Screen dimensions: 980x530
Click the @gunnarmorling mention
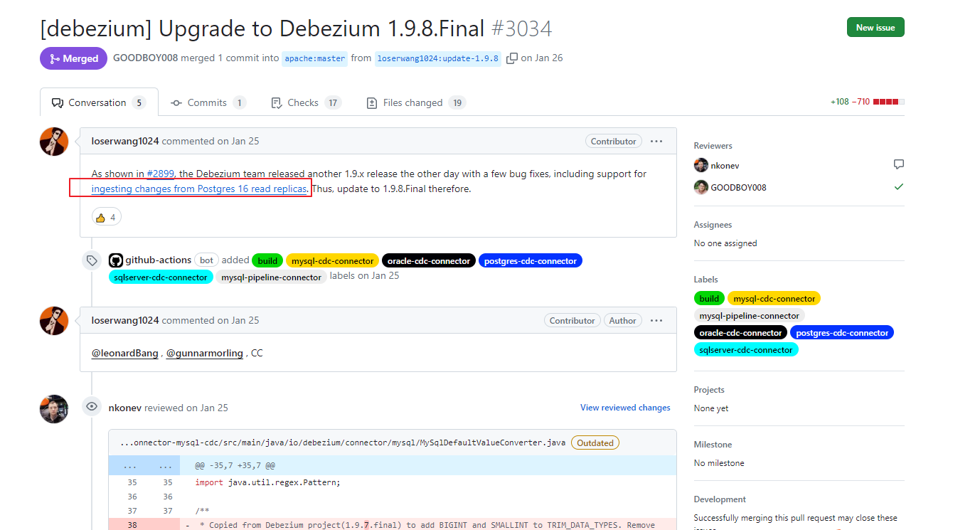click(x=205, y=353)
